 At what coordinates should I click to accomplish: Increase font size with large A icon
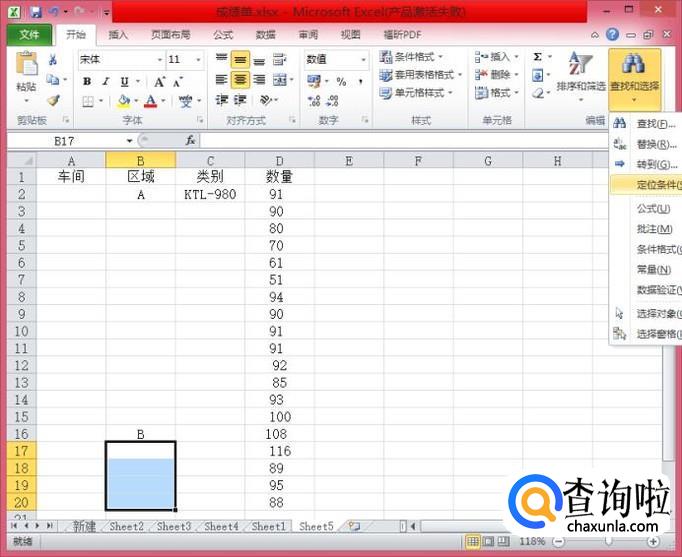tap(159, 81)
